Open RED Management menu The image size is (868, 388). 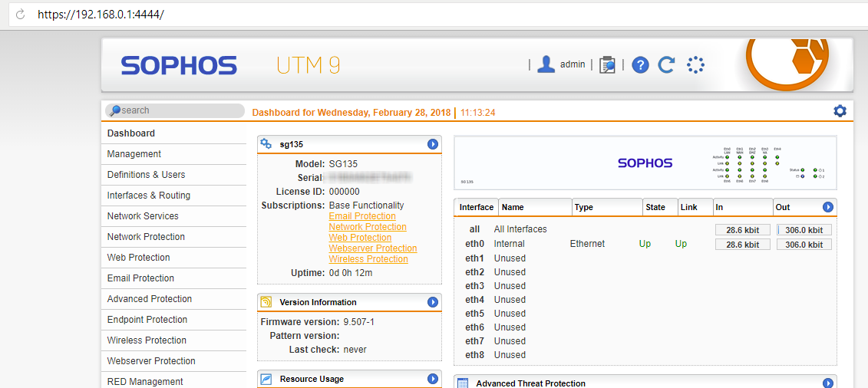pos(173,382)
